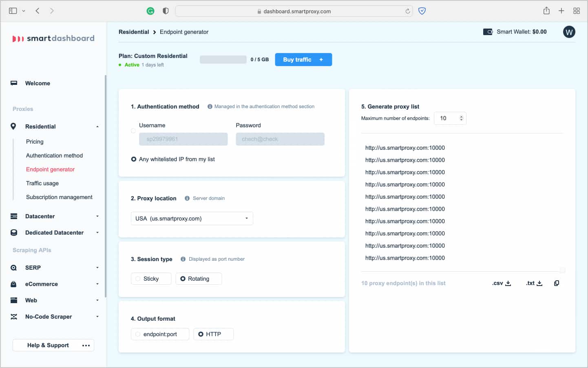The width and height of the screenshot is (588, 368).
Task: Expand the SERP menu arrow
Action: coord(97,268)
